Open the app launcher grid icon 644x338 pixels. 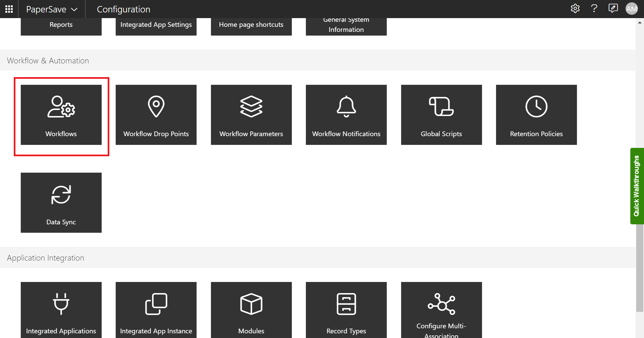(x=9, y=9)
